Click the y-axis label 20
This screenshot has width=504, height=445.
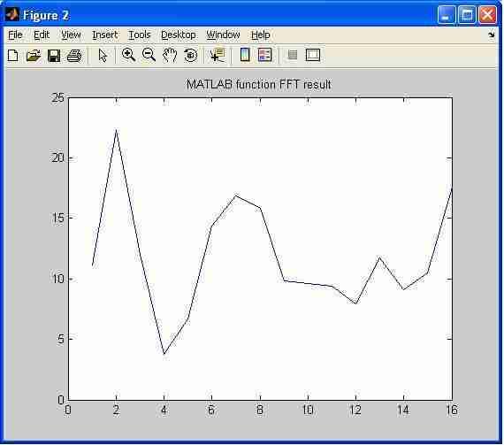click(57, 157)
